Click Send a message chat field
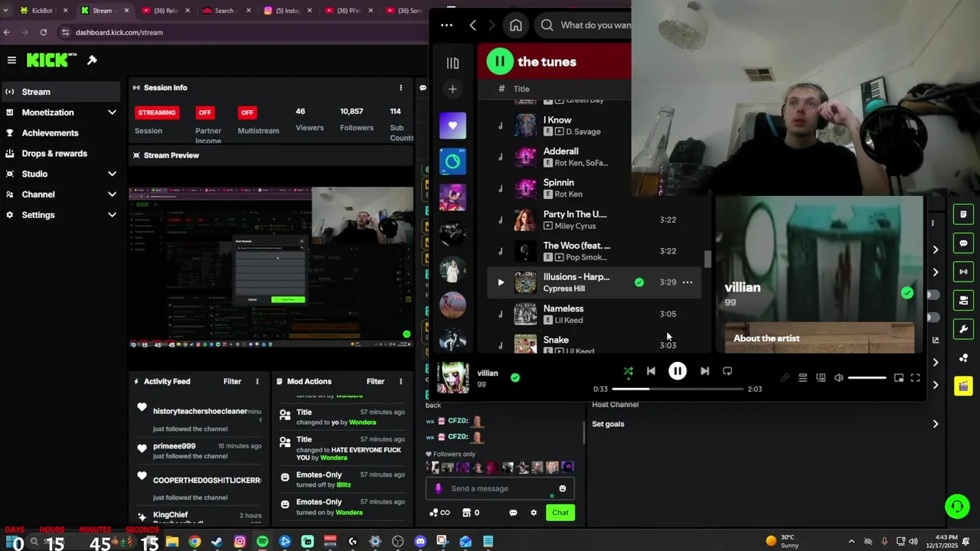Screen dimensions: 980x551 [x=499, y=488]
